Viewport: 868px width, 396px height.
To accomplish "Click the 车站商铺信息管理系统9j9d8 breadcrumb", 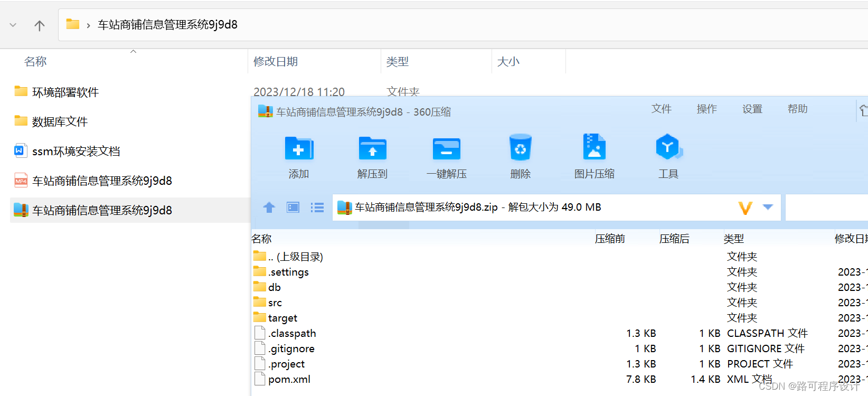I will click(x=168, y=25).
